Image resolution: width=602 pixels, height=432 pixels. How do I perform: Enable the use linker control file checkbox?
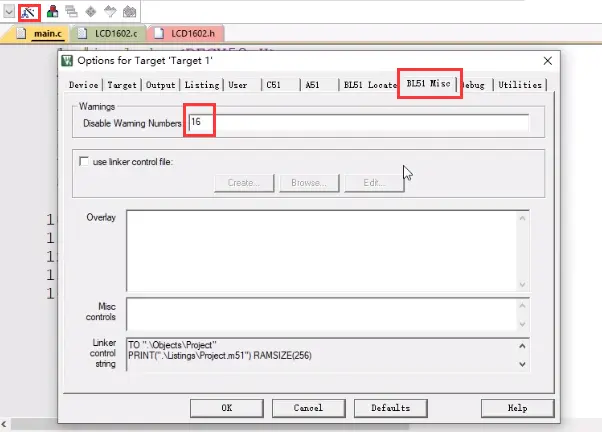[84, 161]
